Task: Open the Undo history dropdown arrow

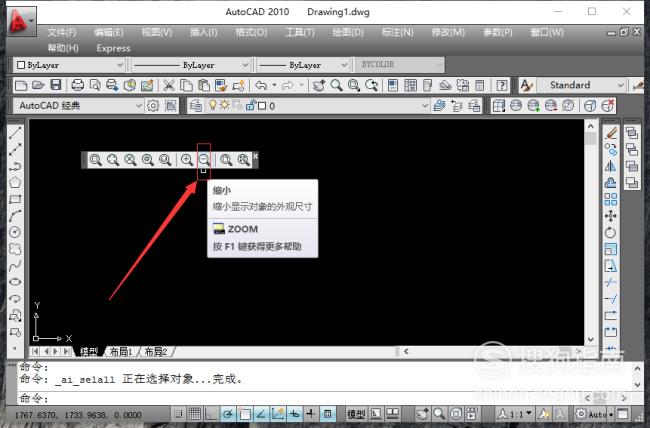Action: point(274,85)
